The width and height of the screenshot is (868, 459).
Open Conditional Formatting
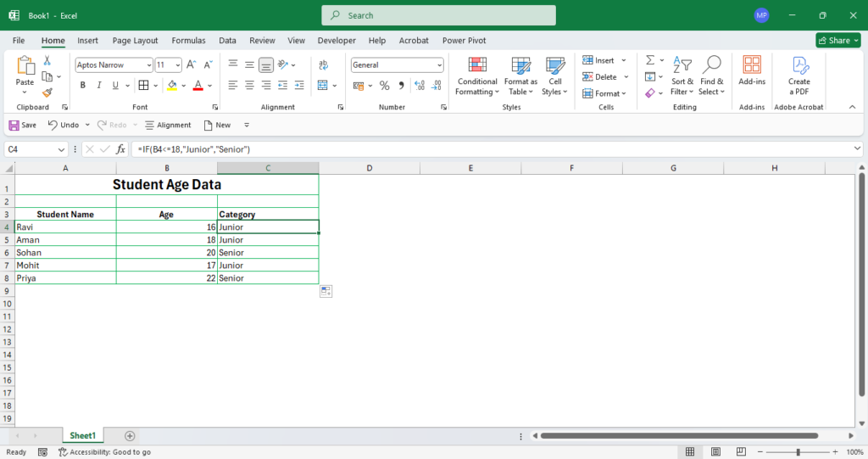477,76
